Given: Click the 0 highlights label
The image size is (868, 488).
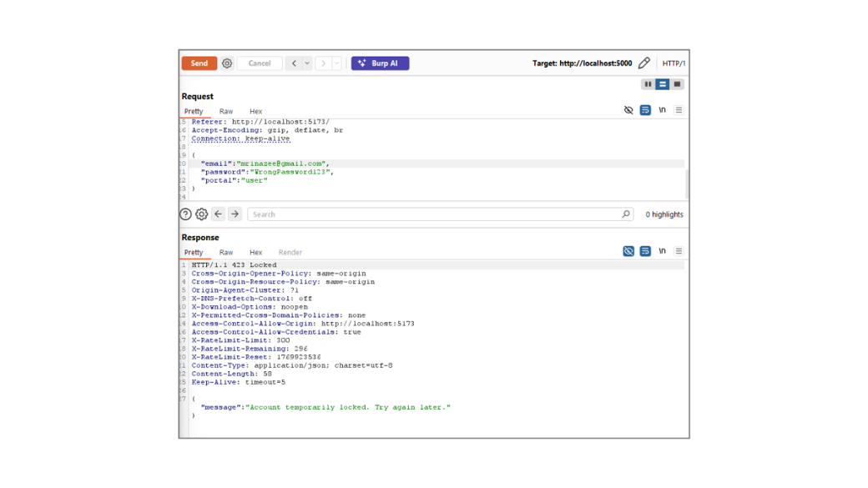Looking at the screenshot, I should pos(664,214).
